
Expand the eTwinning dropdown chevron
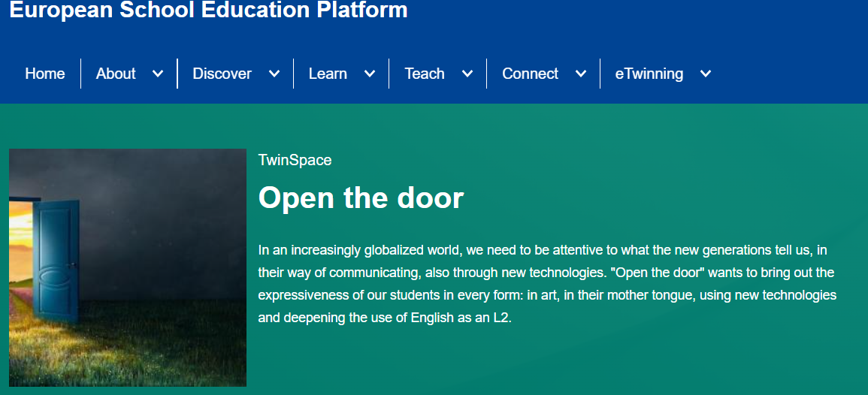click(x=706, y=74)
